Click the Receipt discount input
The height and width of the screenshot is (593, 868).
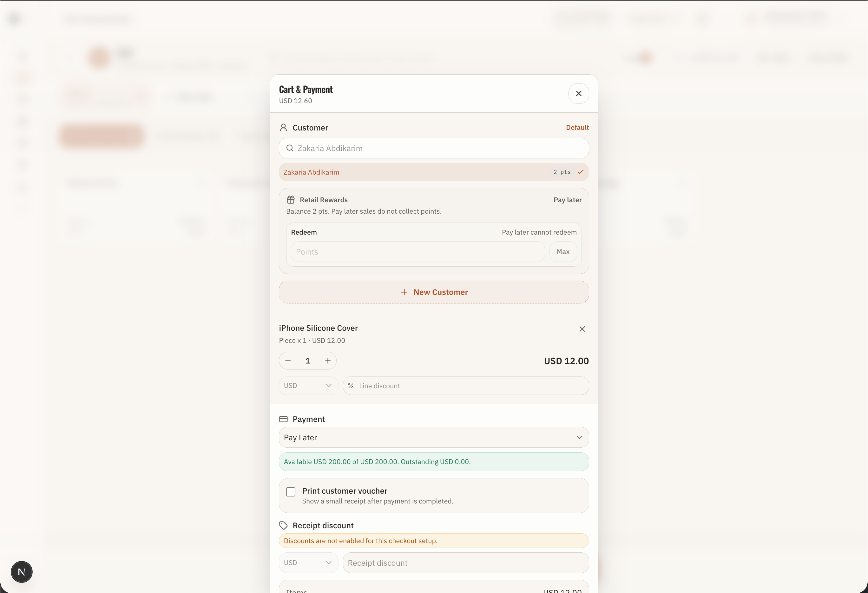(x=466, y=563)
